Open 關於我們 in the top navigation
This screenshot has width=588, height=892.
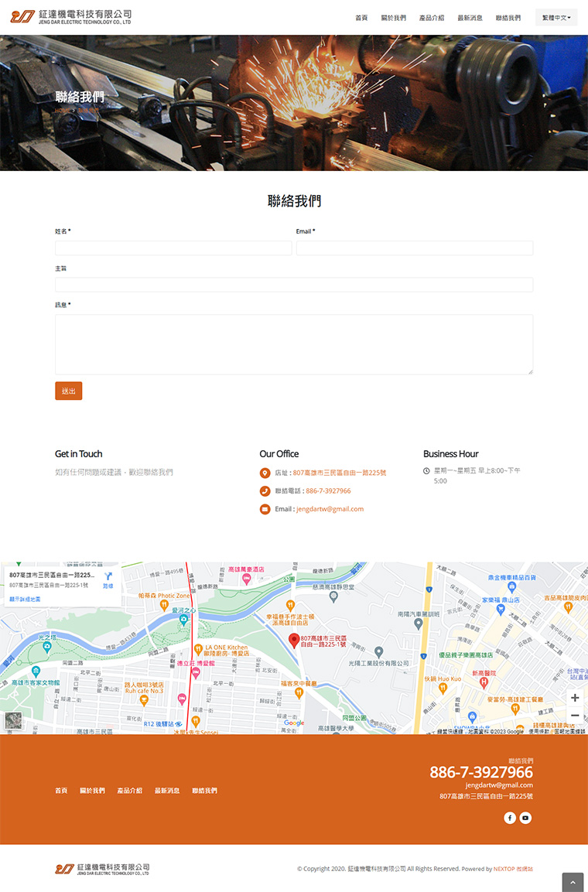click(393, 18)
